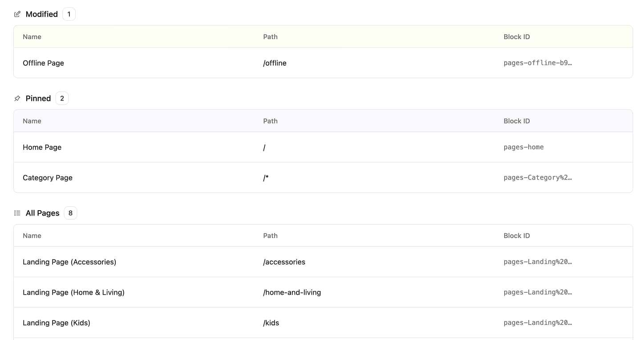Open the Home Page entry
Viewport: 644px width, 340px height.
coord(42,147)
